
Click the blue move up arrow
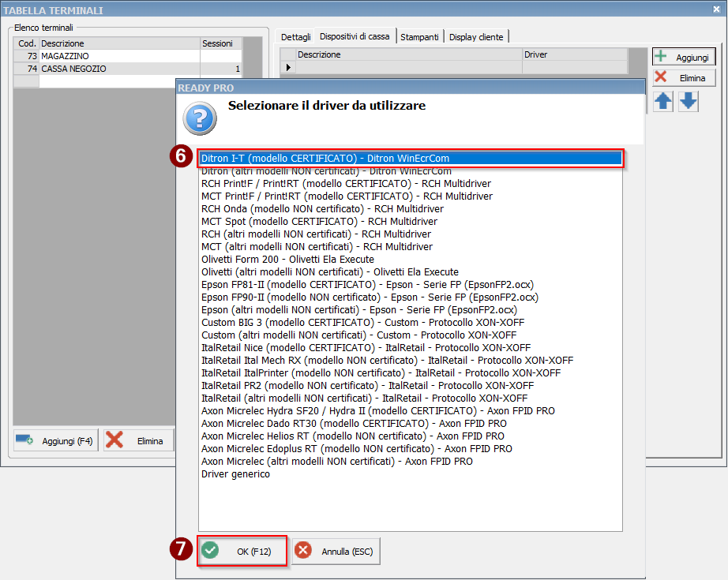(x=663, y=102)
